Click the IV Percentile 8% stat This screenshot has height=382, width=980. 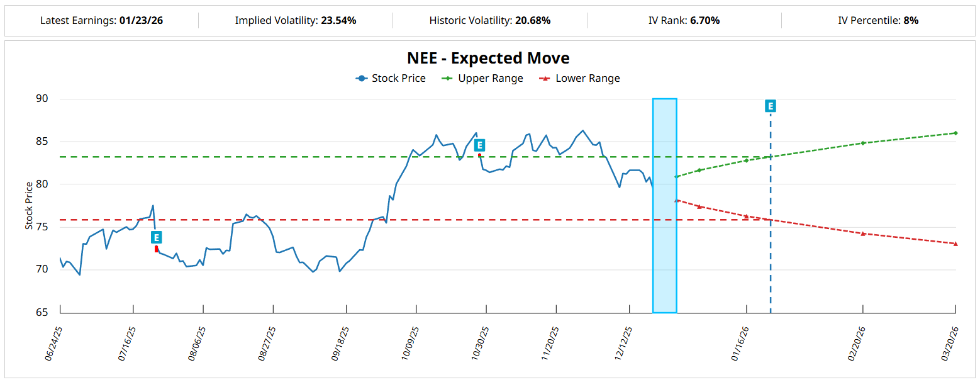878,21
